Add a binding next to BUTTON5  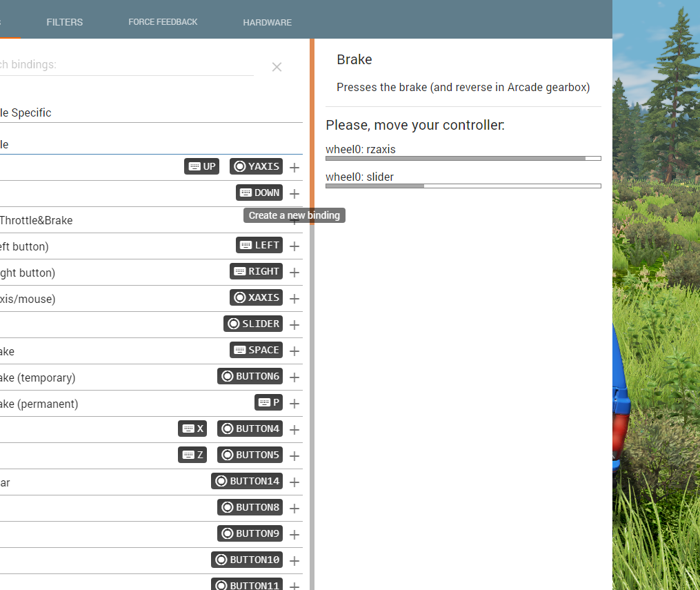294,456
